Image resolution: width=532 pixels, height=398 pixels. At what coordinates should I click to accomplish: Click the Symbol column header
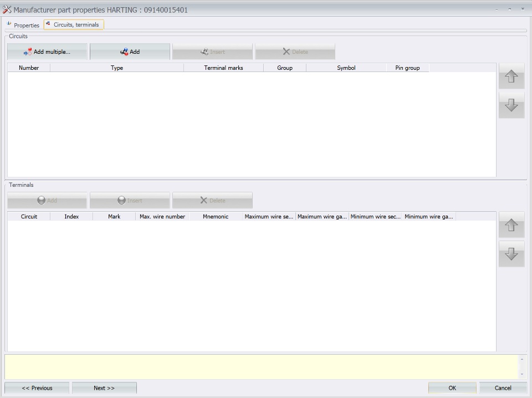click(346, 68)
